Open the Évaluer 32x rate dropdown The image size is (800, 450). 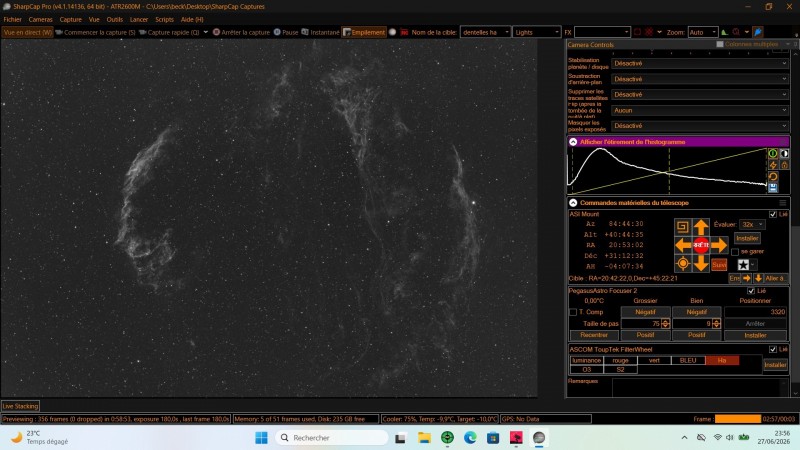click(x=752, y=224)
